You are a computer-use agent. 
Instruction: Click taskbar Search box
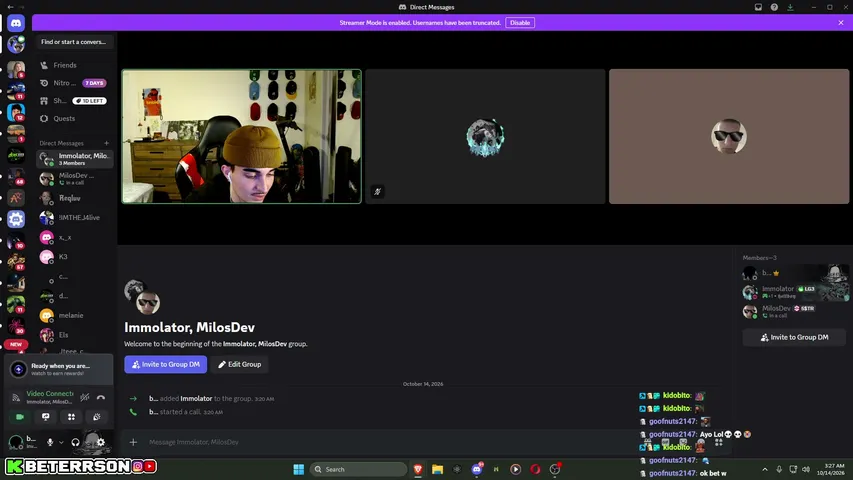coord(358,469)
